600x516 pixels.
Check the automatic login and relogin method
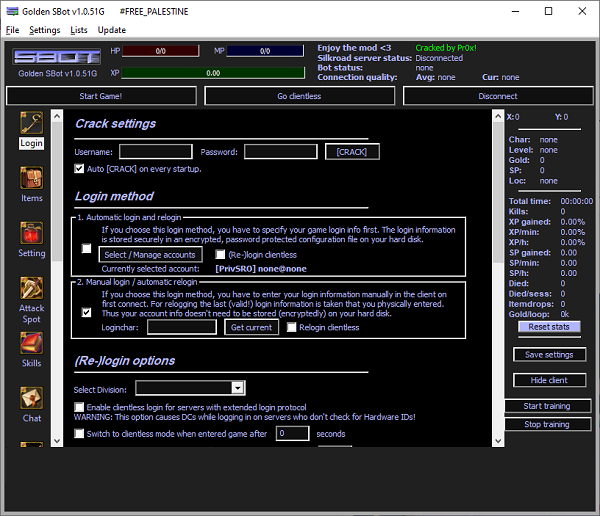88,249
